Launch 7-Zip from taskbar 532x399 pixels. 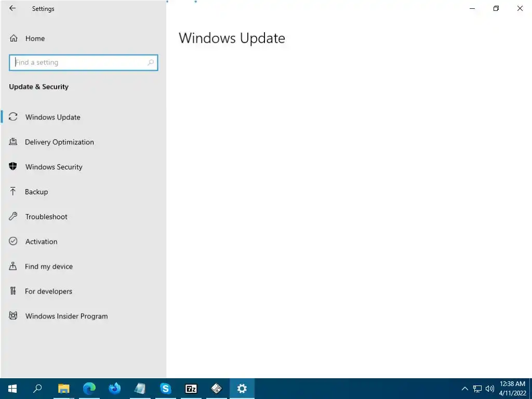tap(191, 389)
